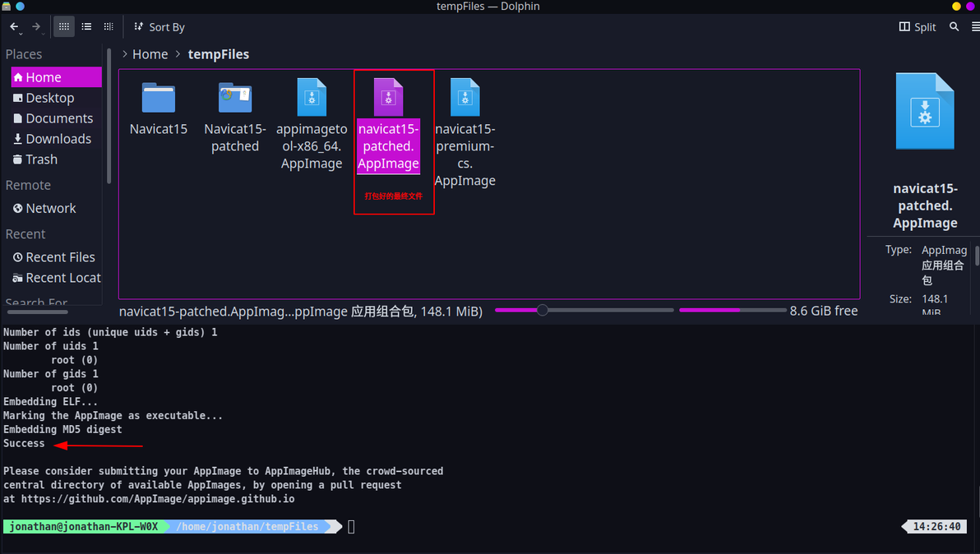Click tempFiles in the breadcrumb path
This screenshot has height=554, width=980.
point(218,54)
